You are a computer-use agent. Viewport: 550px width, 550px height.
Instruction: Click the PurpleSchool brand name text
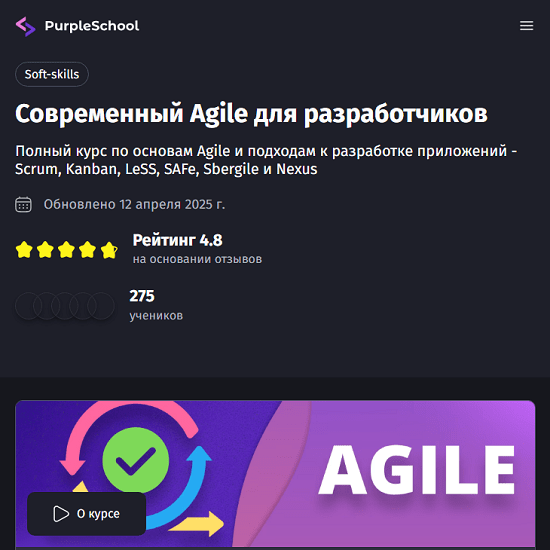click(92, 26)
